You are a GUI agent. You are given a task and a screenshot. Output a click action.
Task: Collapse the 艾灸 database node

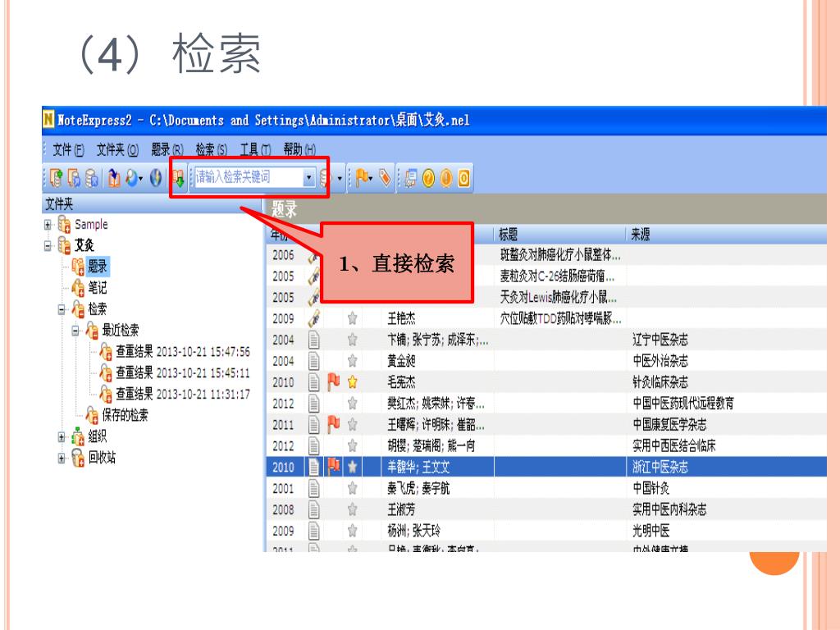point(48,246)
